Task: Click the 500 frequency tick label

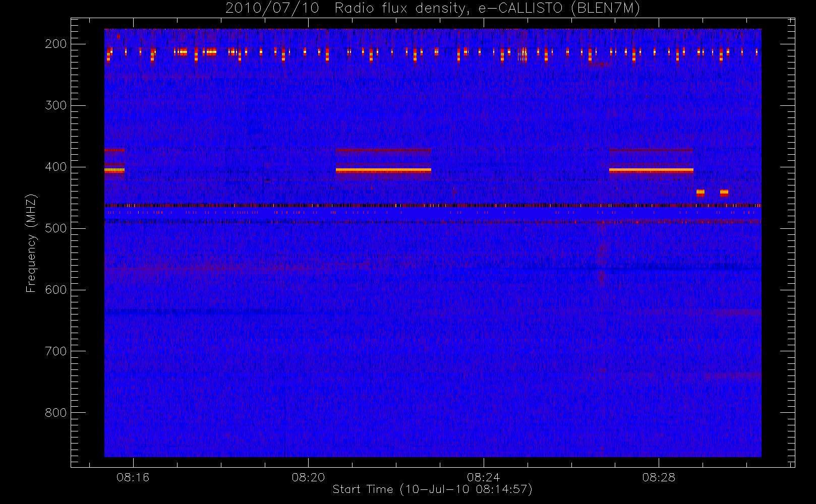Action: point(56,228)
